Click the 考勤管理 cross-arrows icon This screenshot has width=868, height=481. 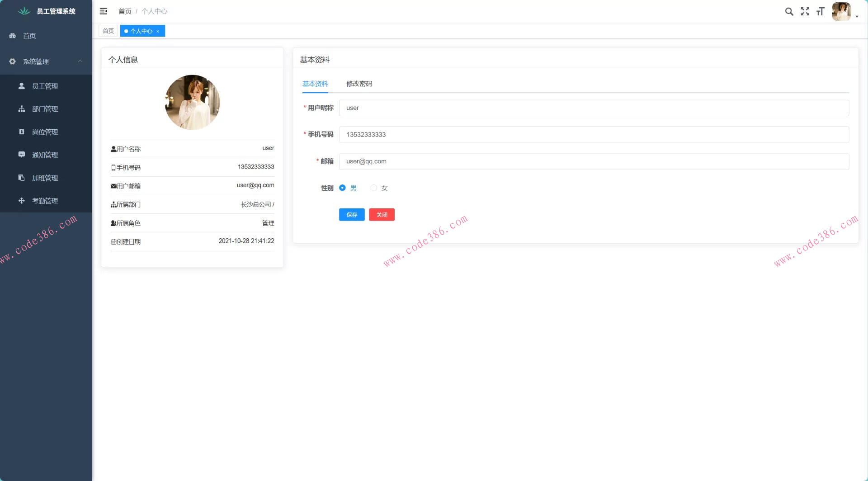pyautogui.click(x=21, y=201)
